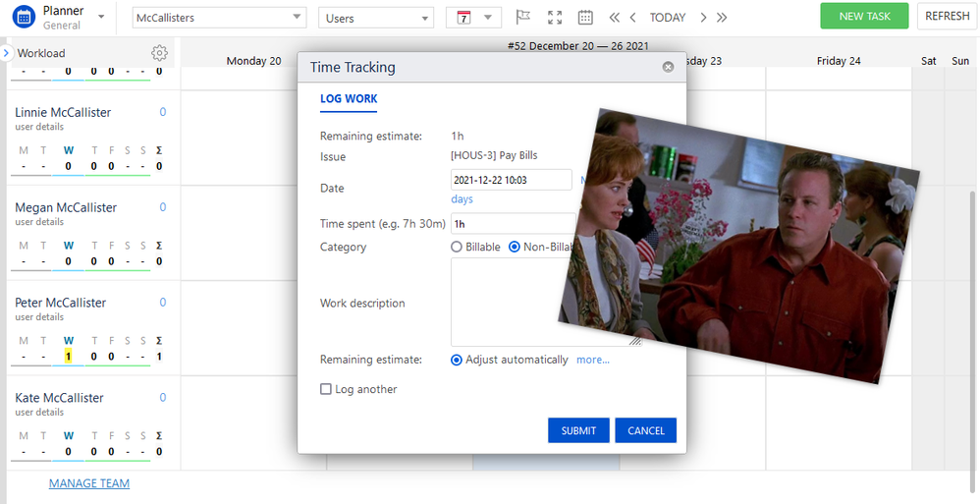Click the MANAGE TEAM link
Image resolution: width=980 pixels, height=504 pixels.
89,483
